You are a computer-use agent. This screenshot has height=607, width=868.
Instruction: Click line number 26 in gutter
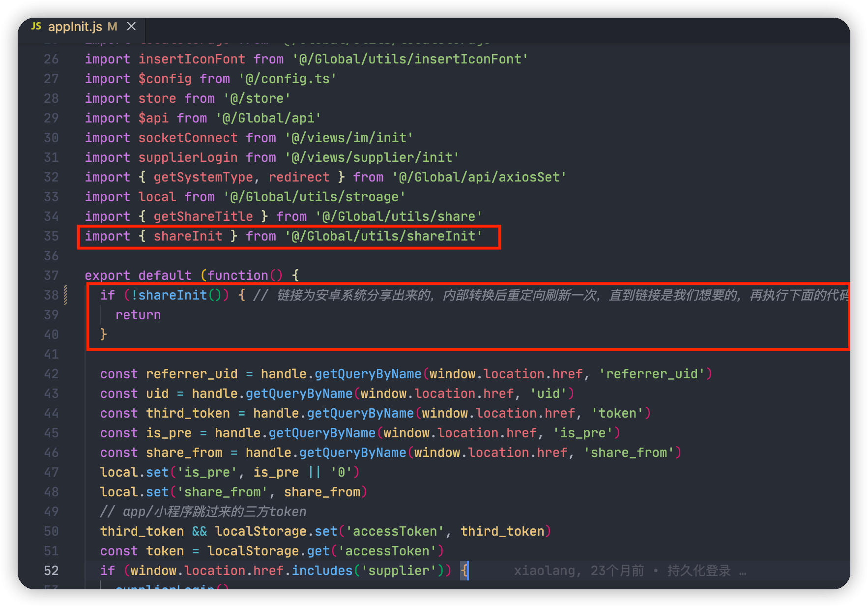click(x=51, y=59)
